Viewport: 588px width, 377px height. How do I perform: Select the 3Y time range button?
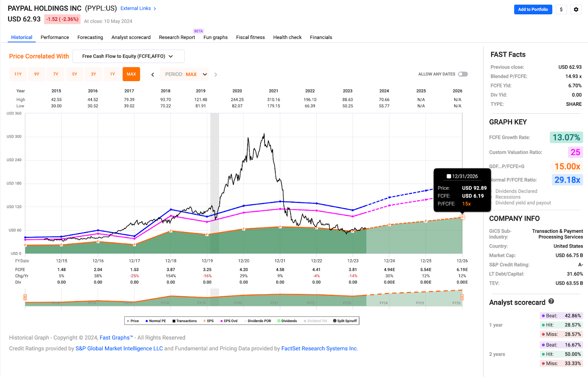click(x=93, y=74)
